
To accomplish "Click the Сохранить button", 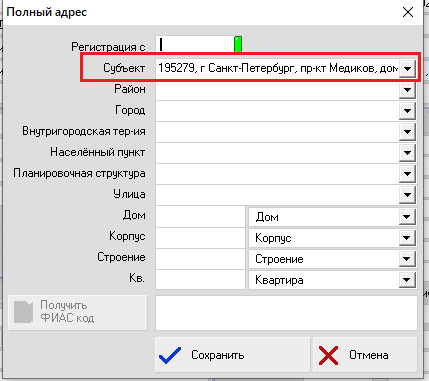I will coord(232,355).
